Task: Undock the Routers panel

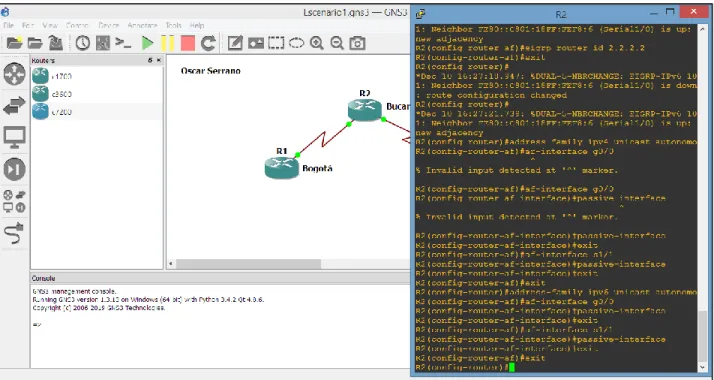Action: 150,60
